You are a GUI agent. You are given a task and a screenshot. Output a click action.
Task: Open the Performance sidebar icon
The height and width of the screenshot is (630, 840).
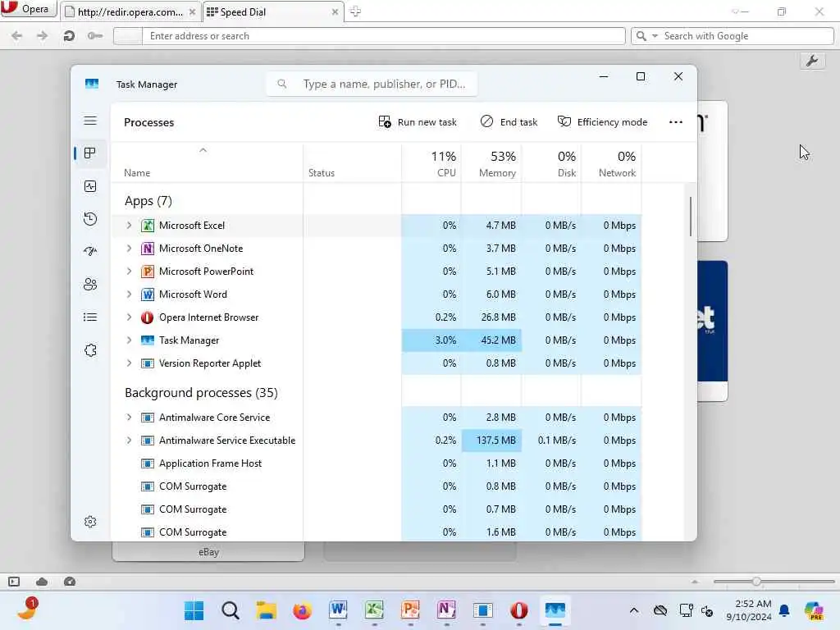pos(90,186)
